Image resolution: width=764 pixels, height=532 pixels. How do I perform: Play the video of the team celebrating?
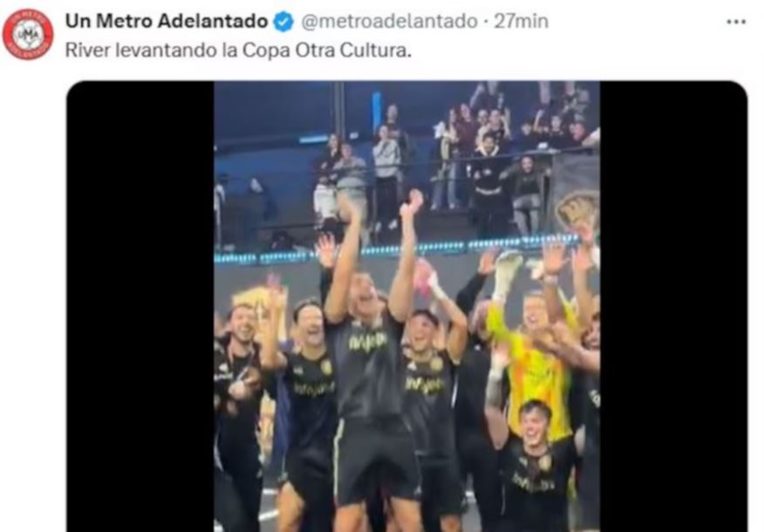[x=406, y=306]
